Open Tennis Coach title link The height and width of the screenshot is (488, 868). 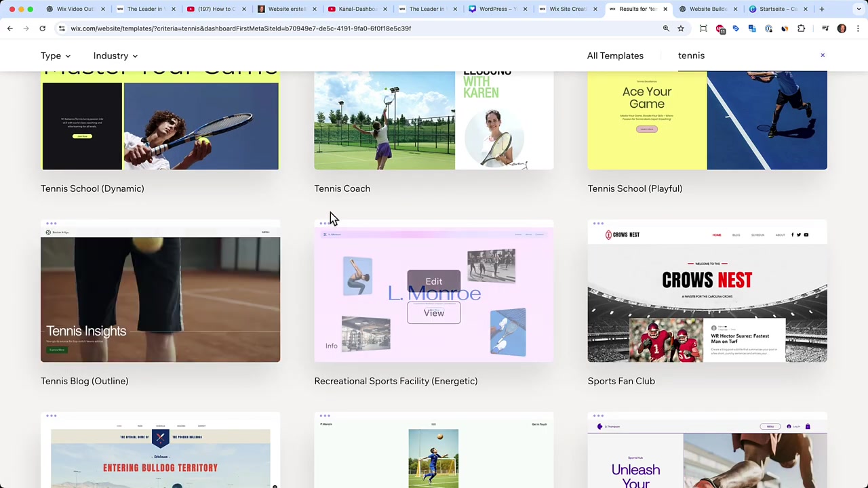[342, 188]
